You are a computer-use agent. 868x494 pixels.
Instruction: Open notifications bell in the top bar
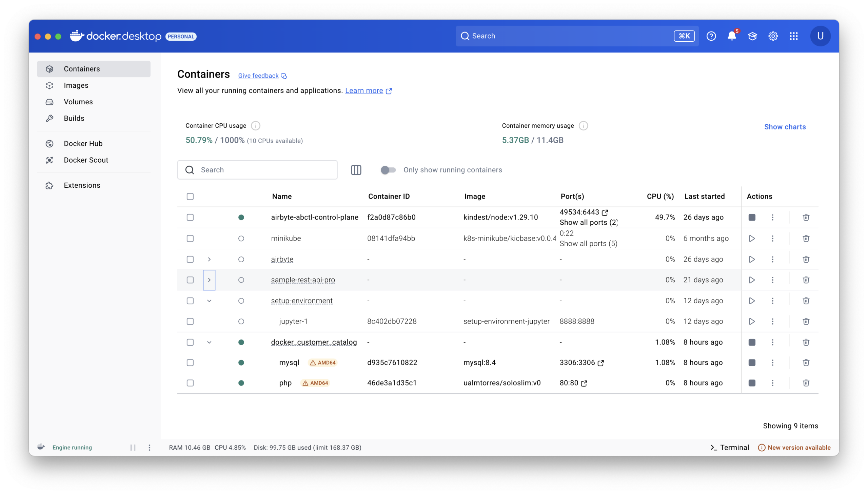coord(732,36)
